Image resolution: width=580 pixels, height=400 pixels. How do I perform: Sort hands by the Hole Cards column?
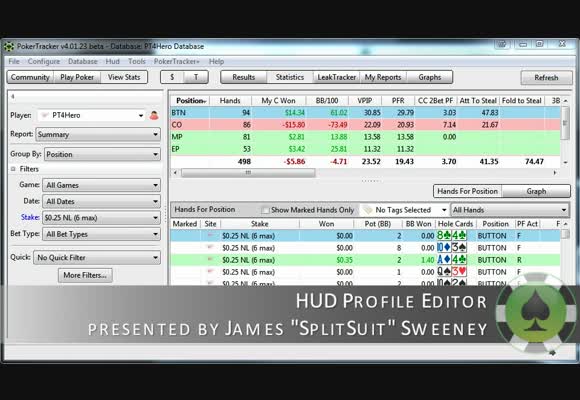(455, 224)
